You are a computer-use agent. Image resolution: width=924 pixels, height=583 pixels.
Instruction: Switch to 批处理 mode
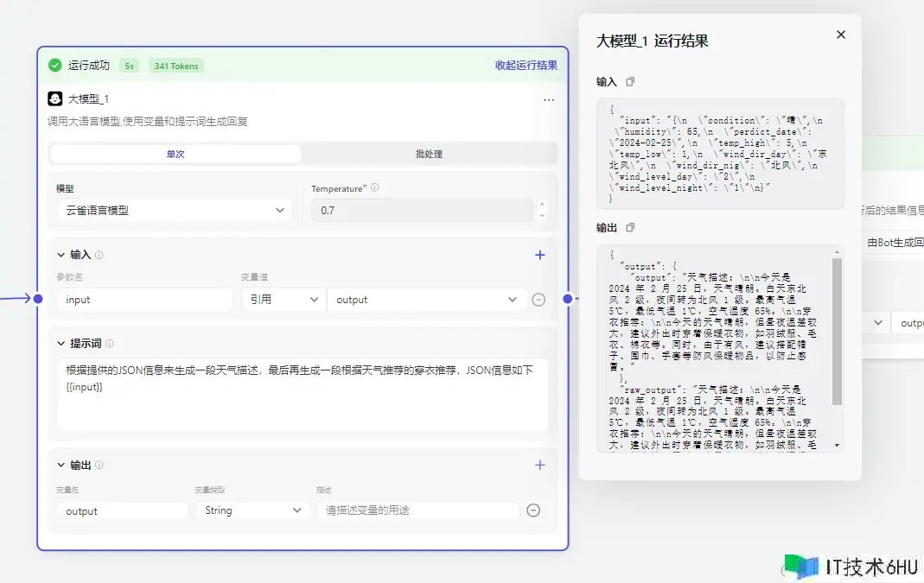pyautogui.click(x=429, y=154)
